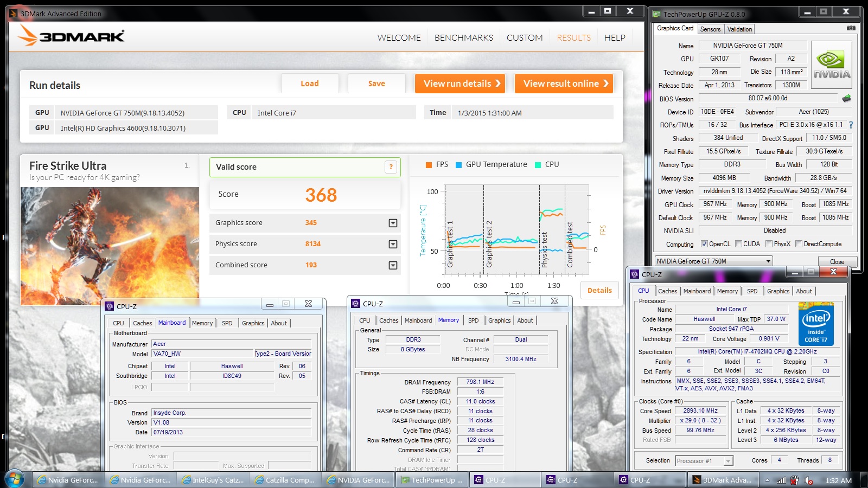
Task: Click the Fire Strike Ultra thumbnail image
Action: (x=110, y=246)
